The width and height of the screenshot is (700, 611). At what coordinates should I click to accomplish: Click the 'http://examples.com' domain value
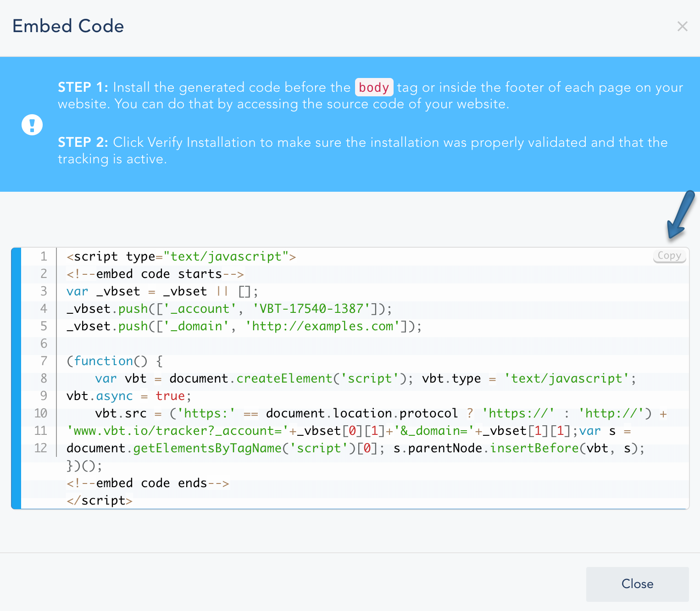(322, 326)
